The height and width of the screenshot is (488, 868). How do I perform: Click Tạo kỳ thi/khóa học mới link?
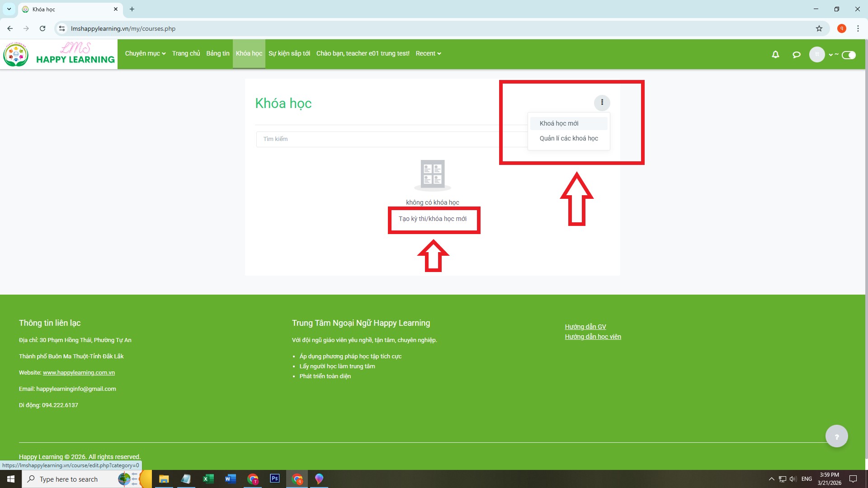pos(433,219)
